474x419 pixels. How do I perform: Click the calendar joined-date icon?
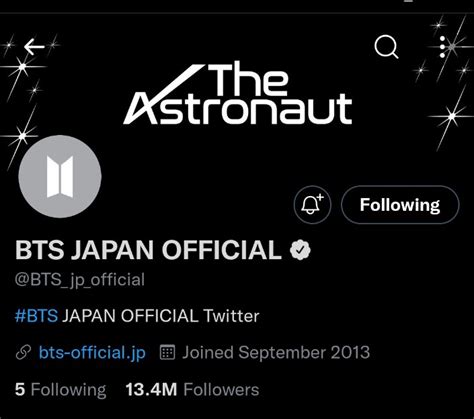167,352
